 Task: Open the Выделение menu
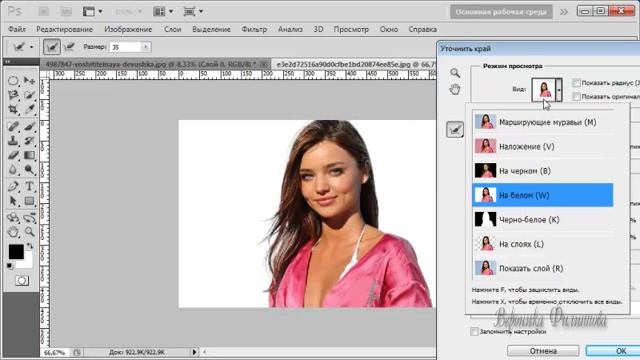[211, 29]
